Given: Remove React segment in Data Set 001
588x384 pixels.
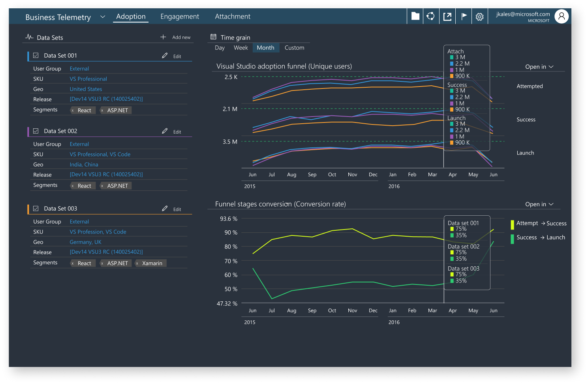Looking at the screenshot, I should [x=73, y=111].
